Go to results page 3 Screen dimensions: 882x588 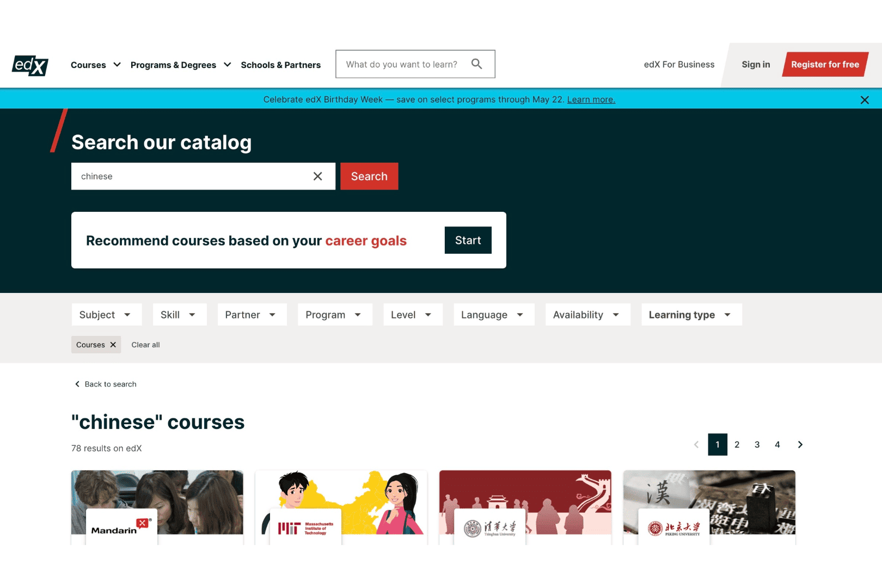pos(757,445)
